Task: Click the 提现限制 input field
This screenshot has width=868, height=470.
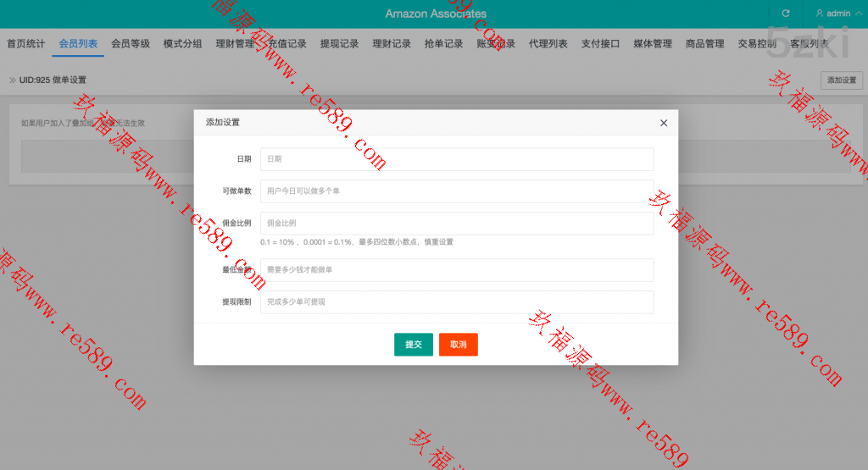Action: tap(457, 302)
